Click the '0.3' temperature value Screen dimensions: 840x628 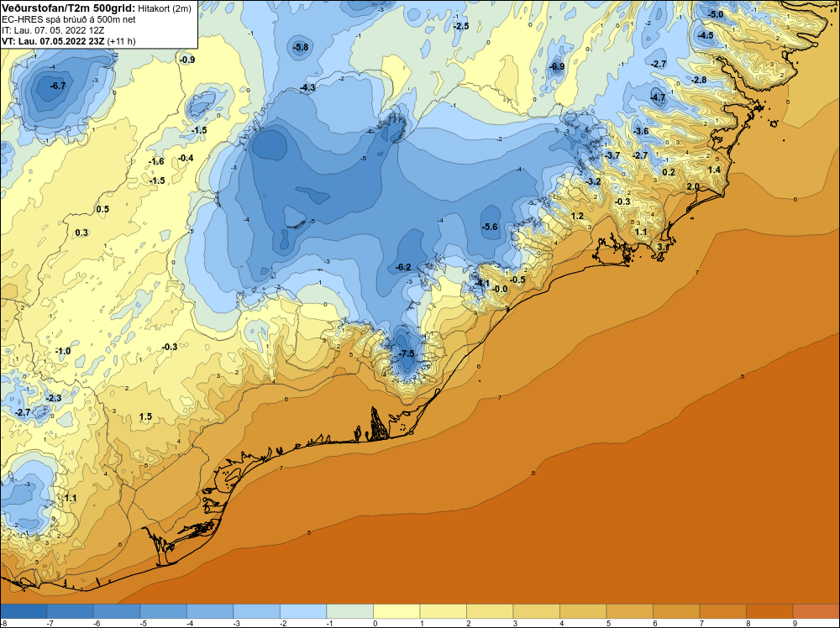point(81,233)
